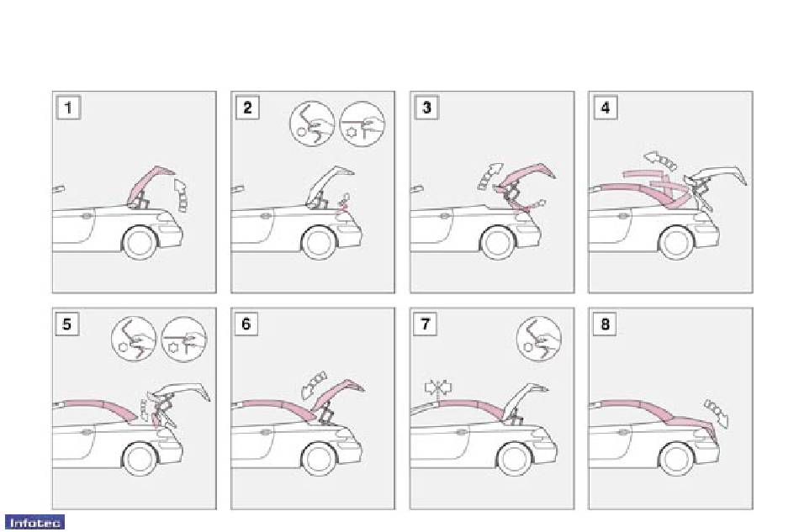Image resolution: width=799 pixels, height=532 pixels.
Task: Click the Infotec logo
Action: coord(34,522)
